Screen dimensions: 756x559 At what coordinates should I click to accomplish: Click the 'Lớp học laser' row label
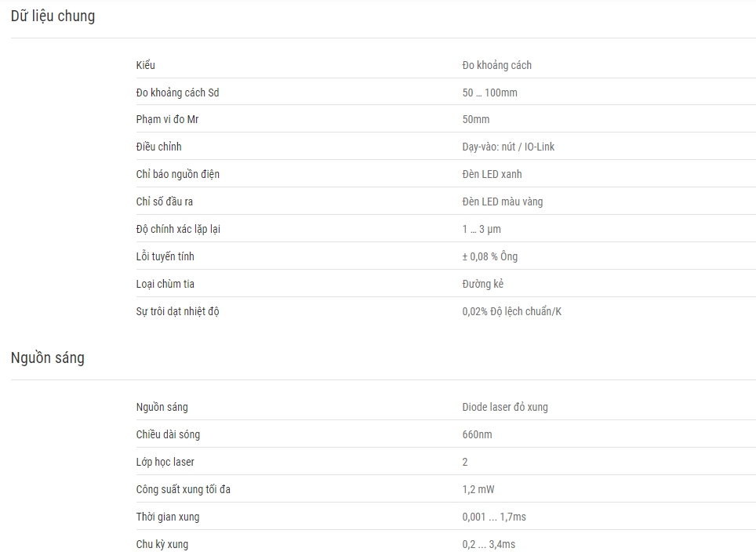[x=165, y=462]
